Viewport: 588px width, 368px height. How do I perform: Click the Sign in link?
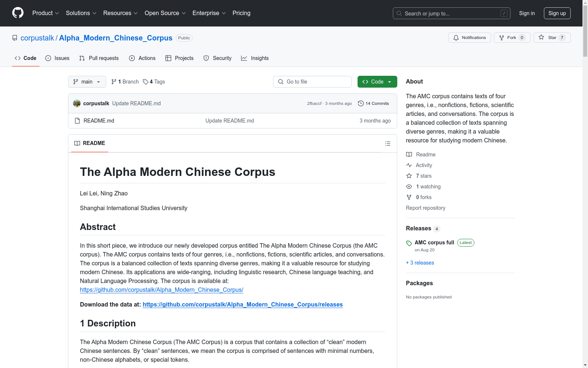pyautogui.click(x=527, y=13)
